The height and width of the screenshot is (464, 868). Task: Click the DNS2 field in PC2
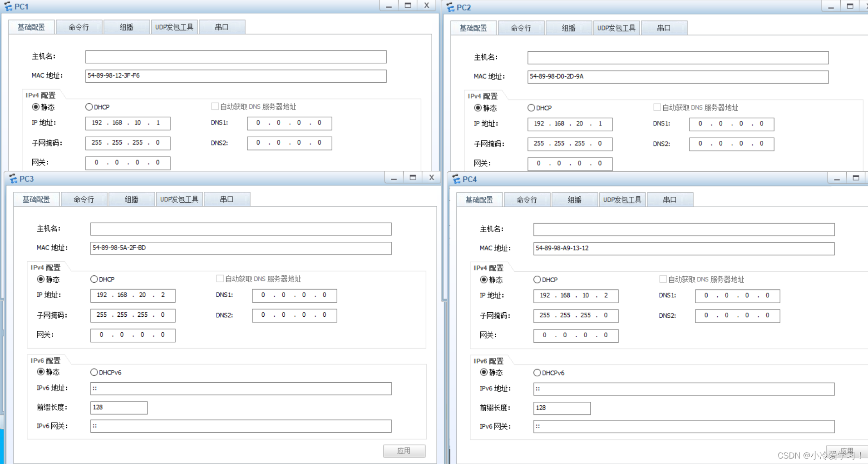click(732, 144)
